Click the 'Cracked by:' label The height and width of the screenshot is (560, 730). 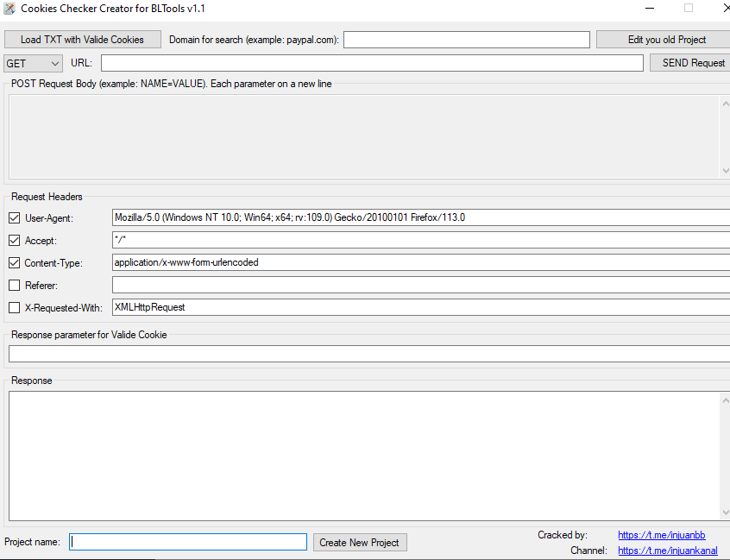pos(563,535)
